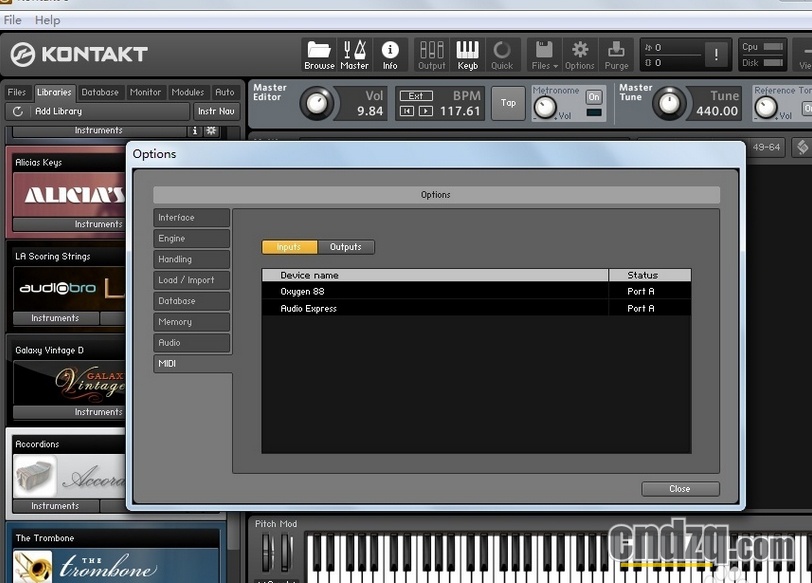
Task: Open Accordions Instruments button
Action: [55, 506]
